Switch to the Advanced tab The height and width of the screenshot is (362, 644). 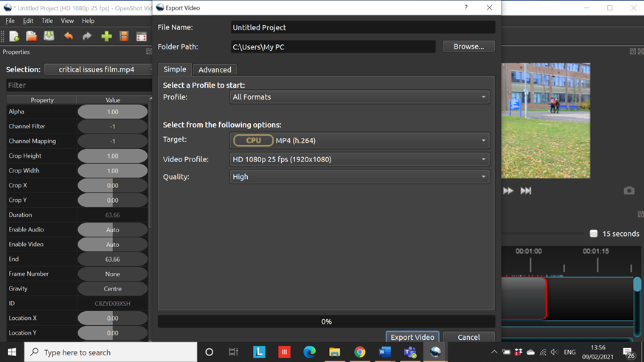click(215, 70)
